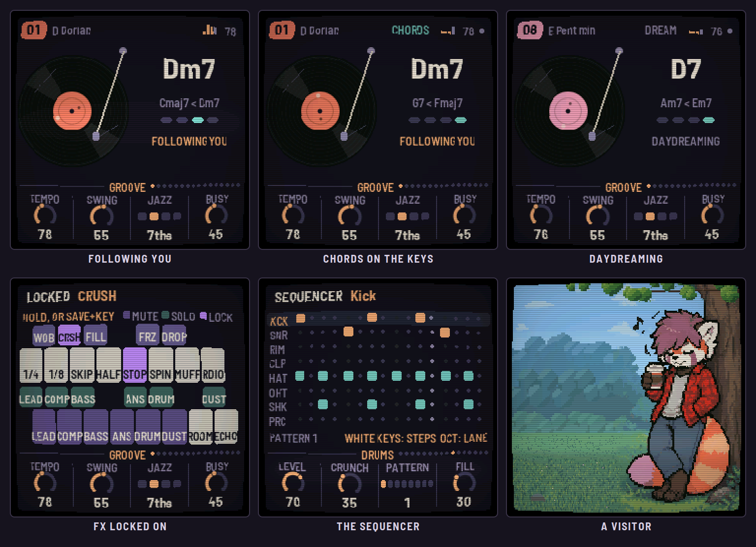Click the BUSY knob in FX Locked On panel
Viewport: 756px width, 547px height.
[216, 483]
